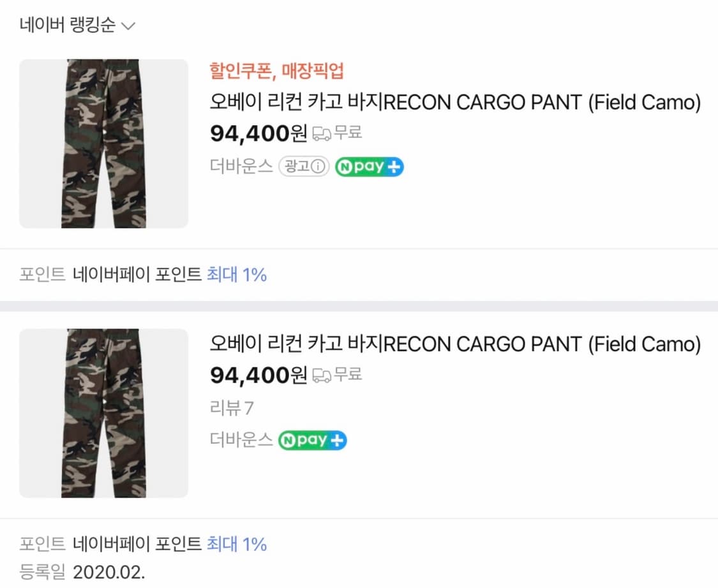
Task: Click the 94,400원 price on second listing
Action: pyautogui.click(x=258, y=375)
